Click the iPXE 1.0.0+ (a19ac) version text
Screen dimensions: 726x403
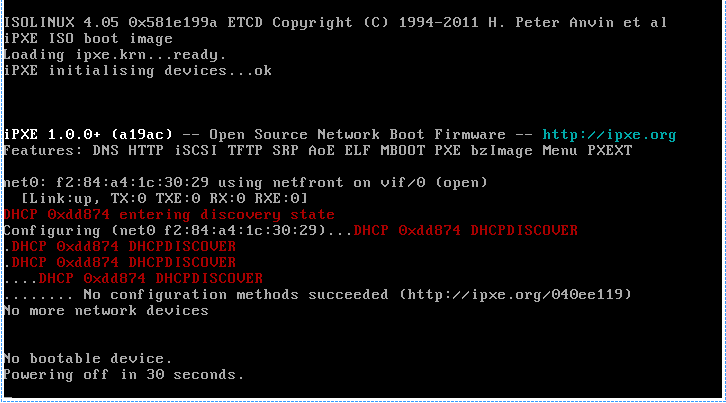(88, 135)
